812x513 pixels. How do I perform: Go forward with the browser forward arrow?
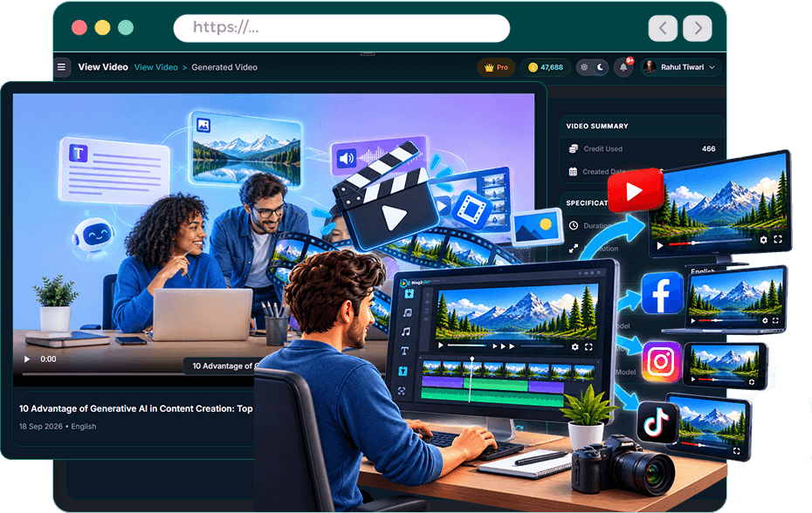point(697,28)
